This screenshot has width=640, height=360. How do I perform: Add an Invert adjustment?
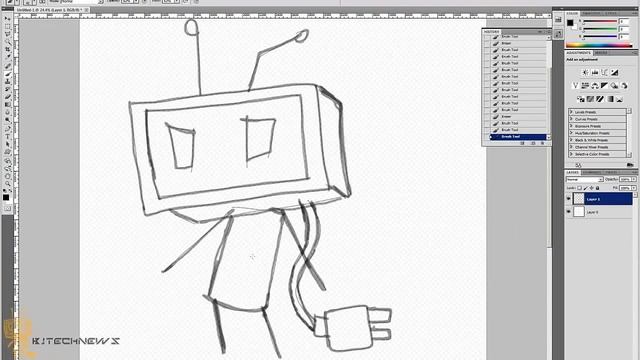coord(581,99)
